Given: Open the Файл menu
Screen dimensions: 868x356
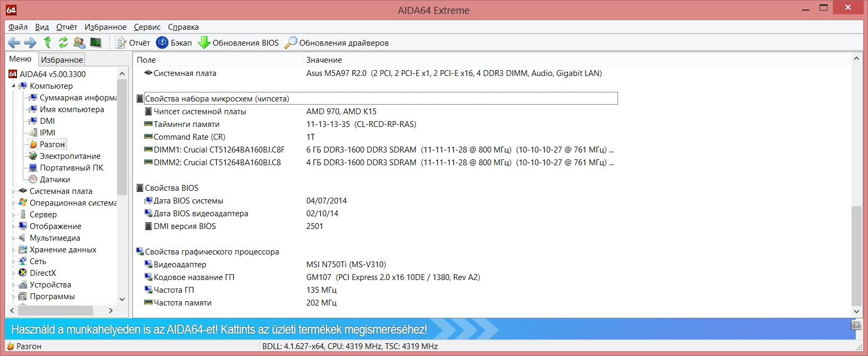Looking at the screenshot, I should coord(18,27).
